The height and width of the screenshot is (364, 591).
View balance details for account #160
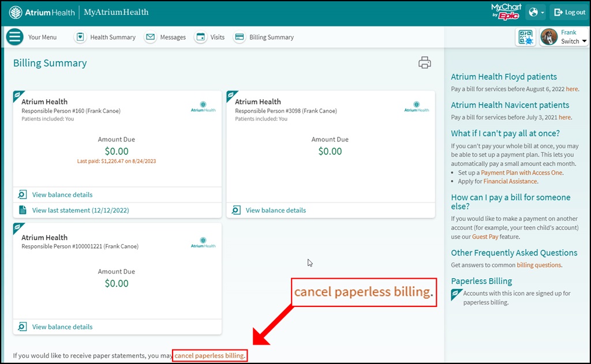(62, 194)
